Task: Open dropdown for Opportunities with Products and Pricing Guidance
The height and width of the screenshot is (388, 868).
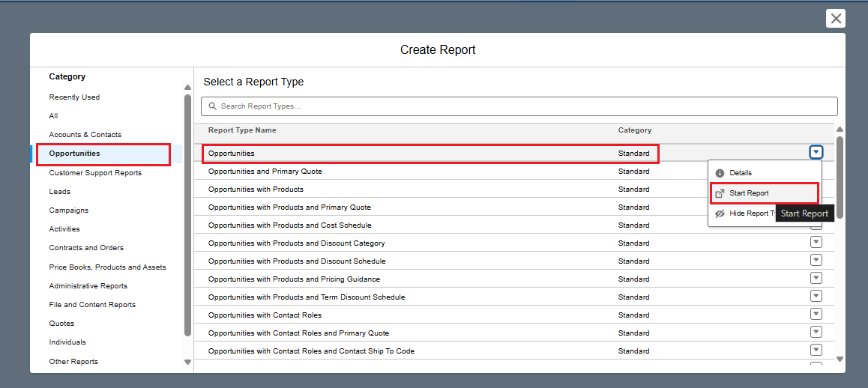Action: [x=816, y=278]
